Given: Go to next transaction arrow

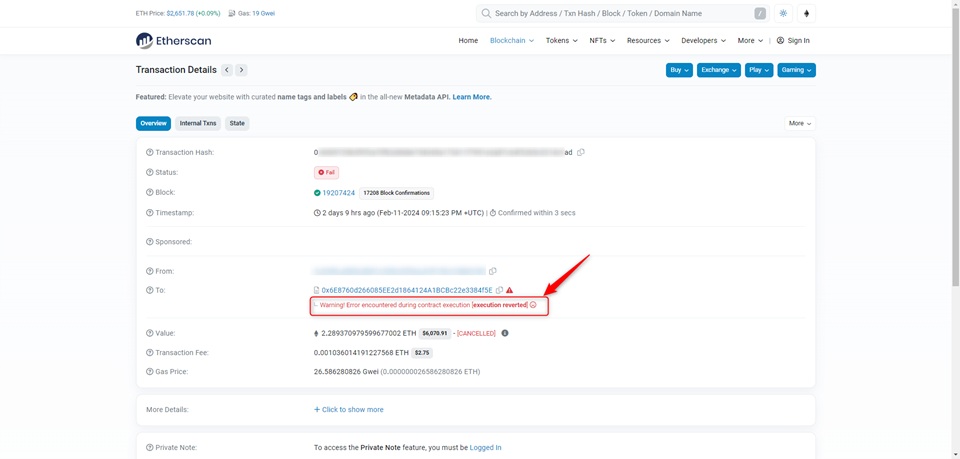Looking at the screenshot, I should click(x=242, y=70).
